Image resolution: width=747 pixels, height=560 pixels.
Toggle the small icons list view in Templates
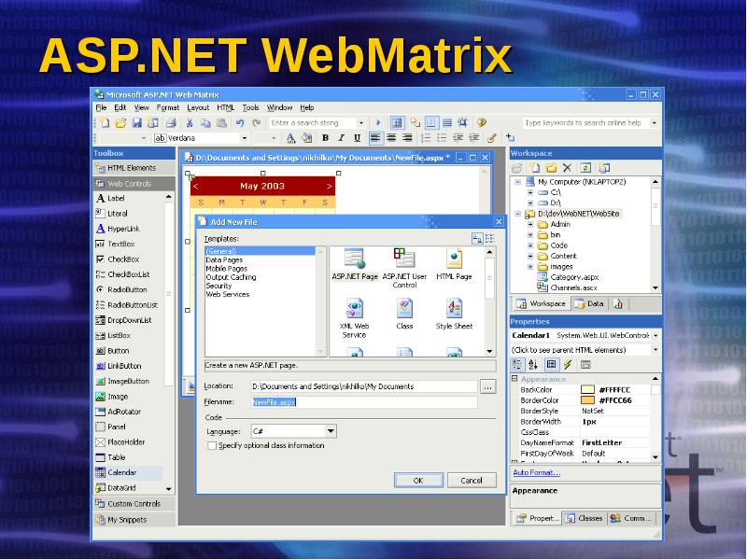click(489, 239)
